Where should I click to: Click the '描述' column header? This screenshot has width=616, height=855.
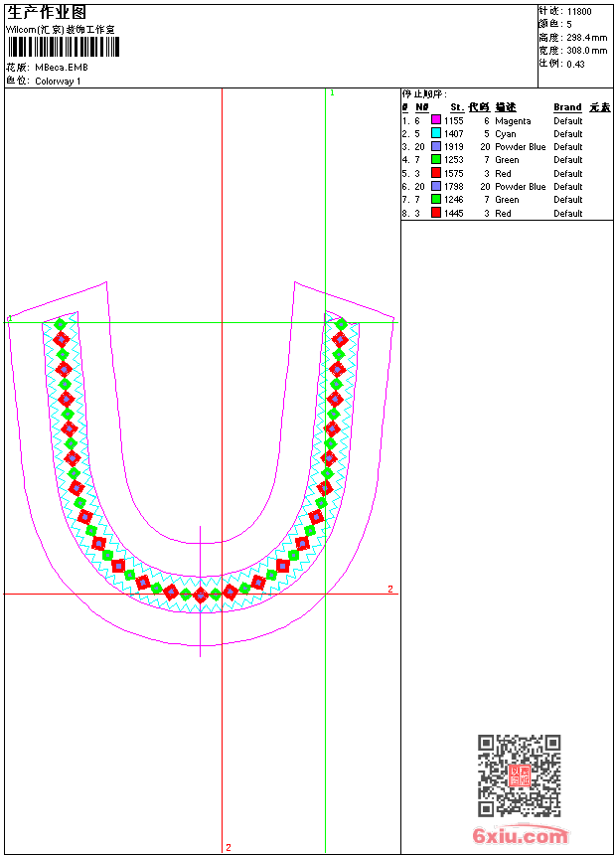coord(506,107)
